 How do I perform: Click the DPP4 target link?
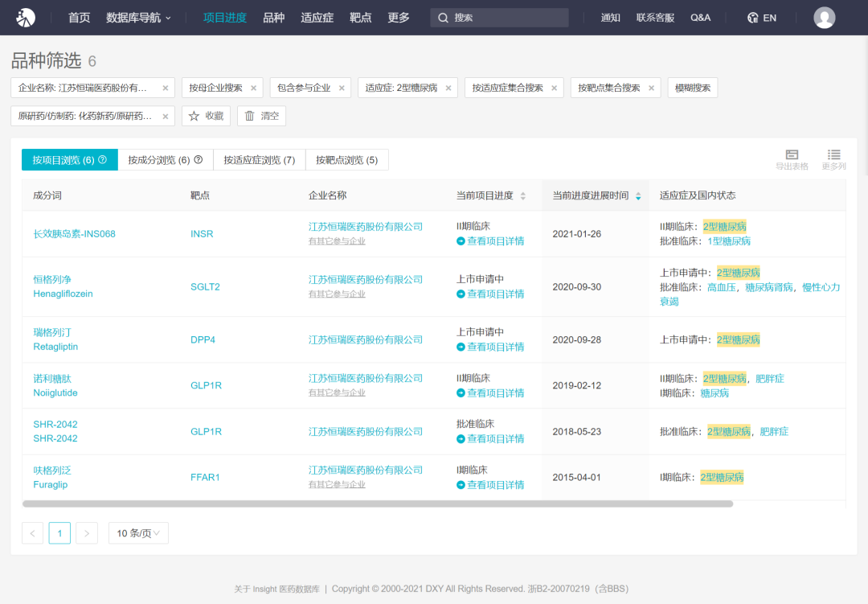click(203, 339)
